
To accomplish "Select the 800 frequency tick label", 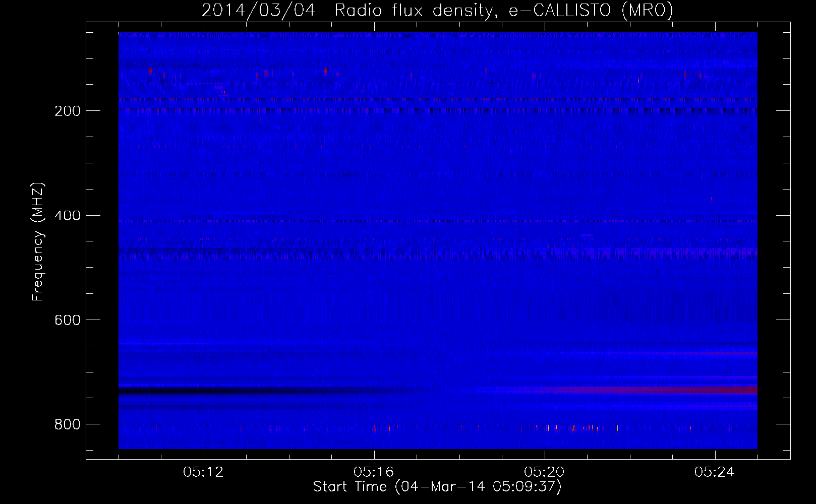I will click(x=68, y=424).
